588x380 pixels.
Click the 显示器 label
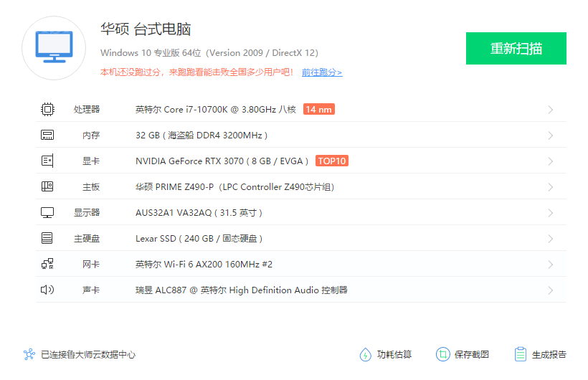[x=87, y=213]
